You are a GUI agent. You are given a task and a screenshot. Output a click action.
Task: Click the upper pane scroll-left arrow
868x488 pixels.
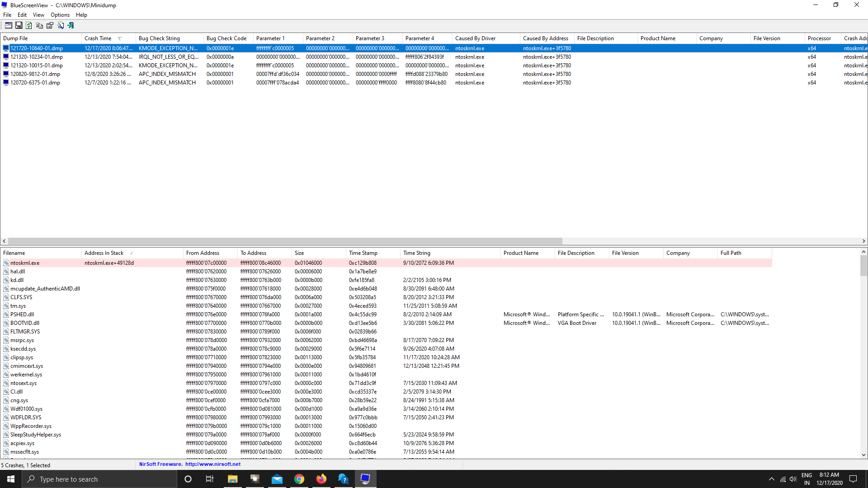coord(4,241)
